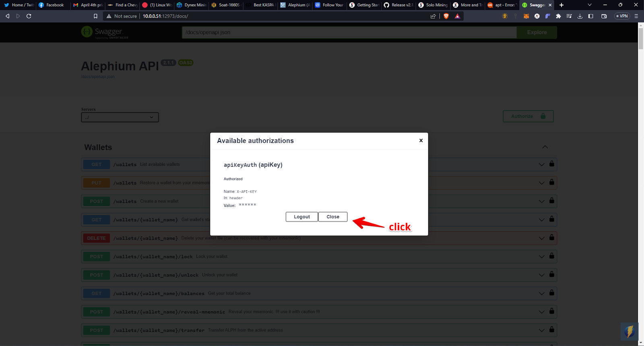Expand the GET /wallets/{wallet_name} row chevron
This screenshot has height=346, width=644.
[x=542, y=220]
